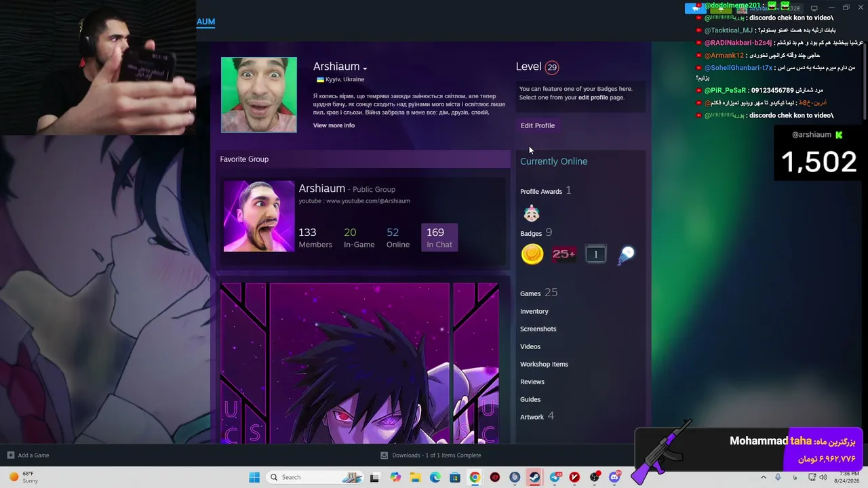Viewport: 868px width, 488px height.
Task: Open the Artwork link
Action: point(532,417)
